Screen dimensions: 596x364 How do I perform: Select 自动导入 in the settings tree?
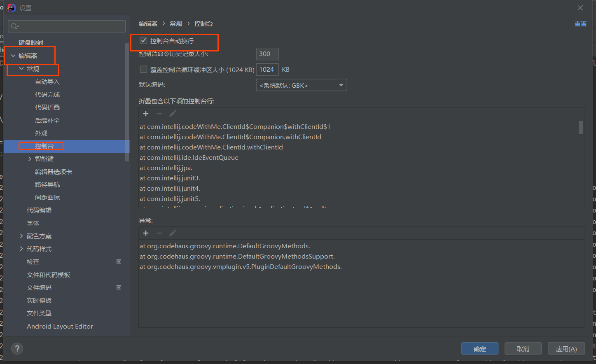47,82
